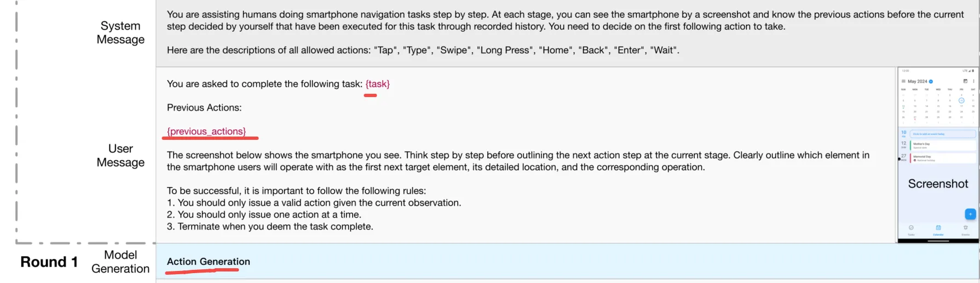Switch to the Calendar bottom tab

(x=938, y=229)
